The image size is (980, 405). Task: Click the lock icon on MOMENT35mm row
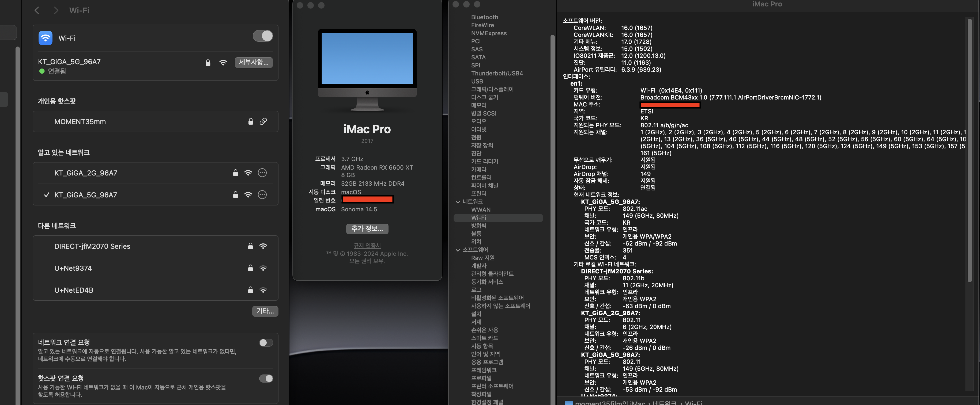pos(251,121)
